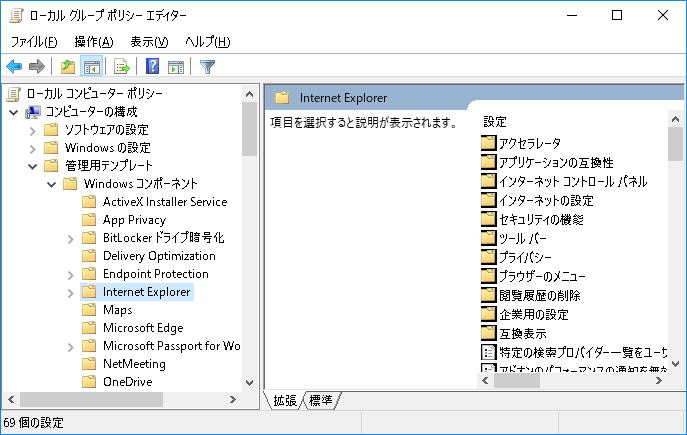Click the folder icon beside OneDrive
Viewport: 687px width, 435px height.
pos(89,382)
